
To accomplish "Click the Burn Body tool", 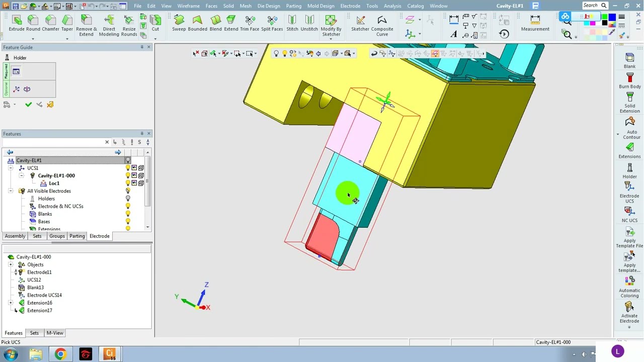I will [629, 81].
